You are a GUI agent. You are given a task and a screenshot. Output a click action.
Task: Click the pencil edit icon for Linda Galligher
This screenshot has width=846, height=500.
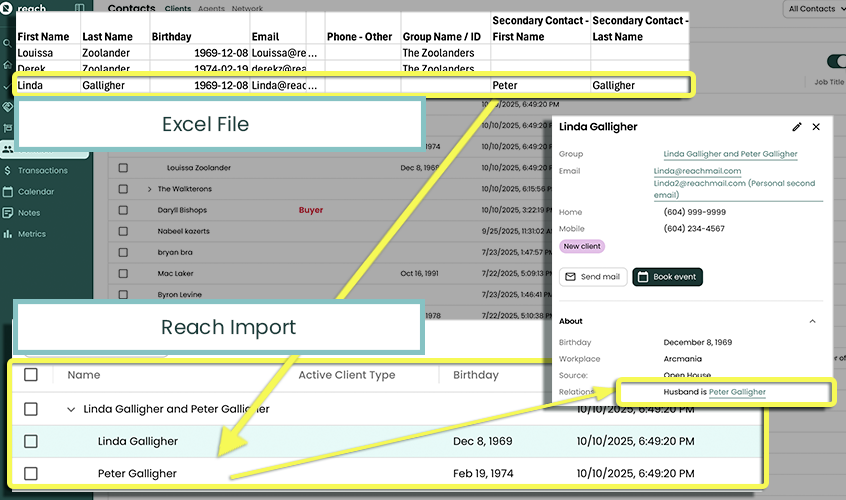pos(797,127)
